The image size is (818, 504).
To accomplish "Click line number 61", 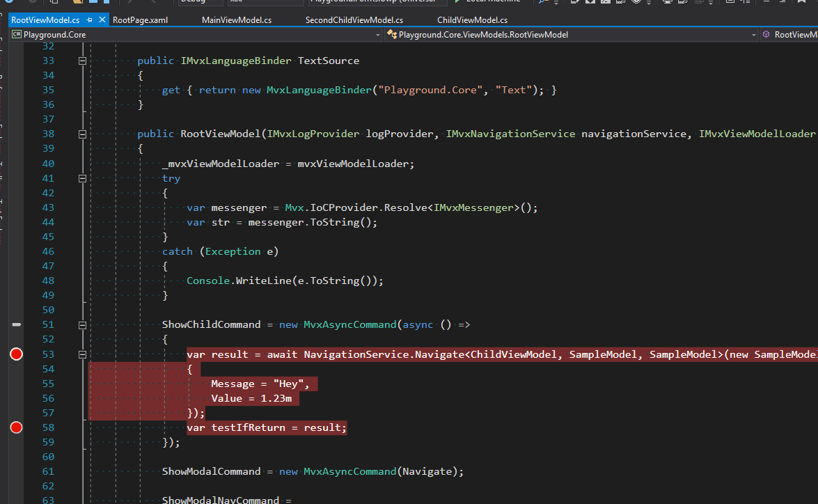I will point(48,471).
